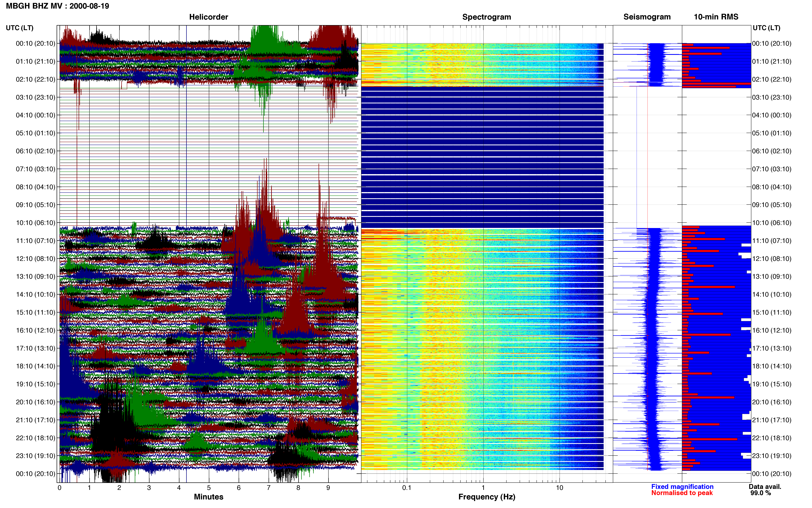Click "14:10 (10:10)" on the left time axis
This screenshot has height=508, width=812.
click(x=36, y=295)
